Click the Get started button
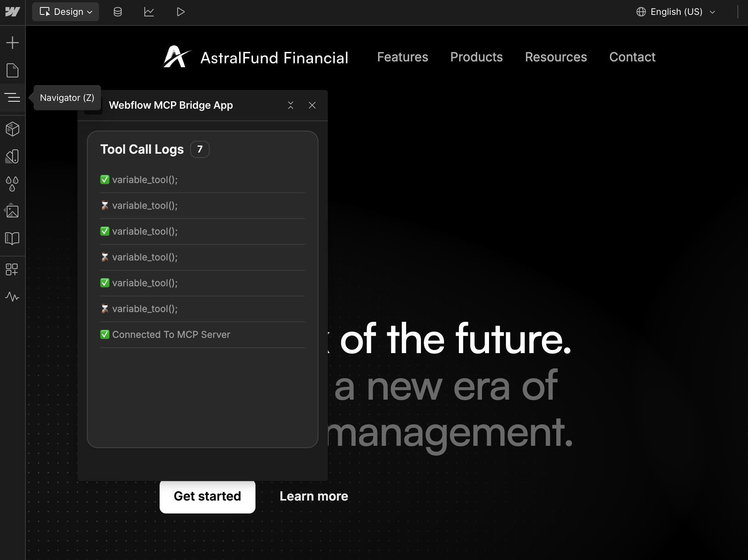This screenshot has width=748, height=560. tap(207, 497)
